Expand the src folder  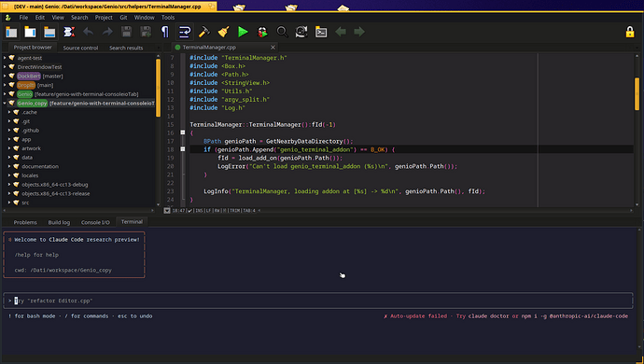9,203
